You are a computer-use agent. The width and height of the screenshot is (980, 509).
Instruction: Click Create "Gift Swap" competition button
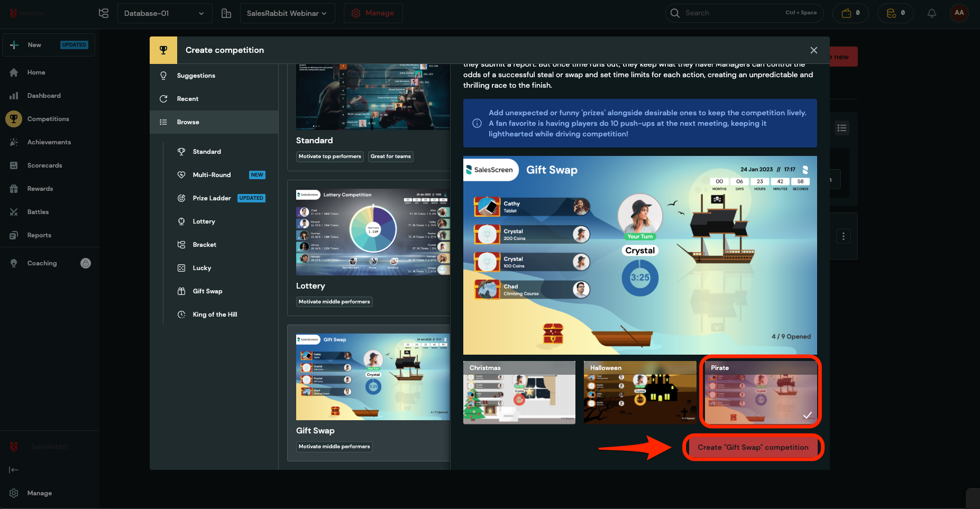753,447
